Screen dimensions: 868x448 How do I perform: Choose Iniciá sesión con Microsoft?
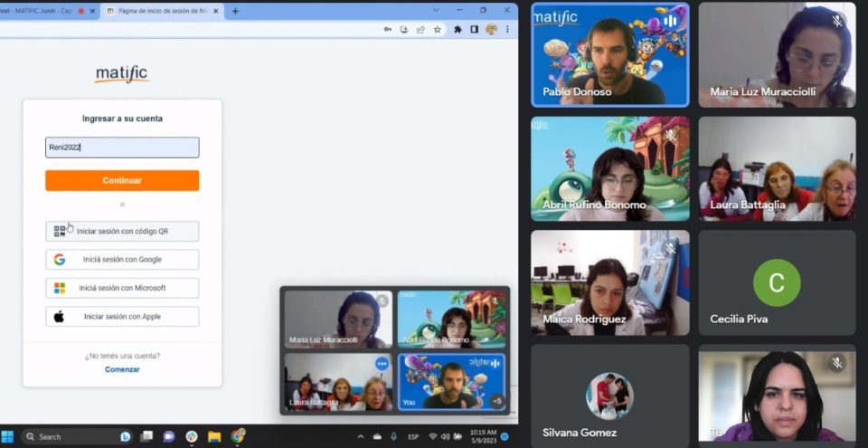coord(122,288)
